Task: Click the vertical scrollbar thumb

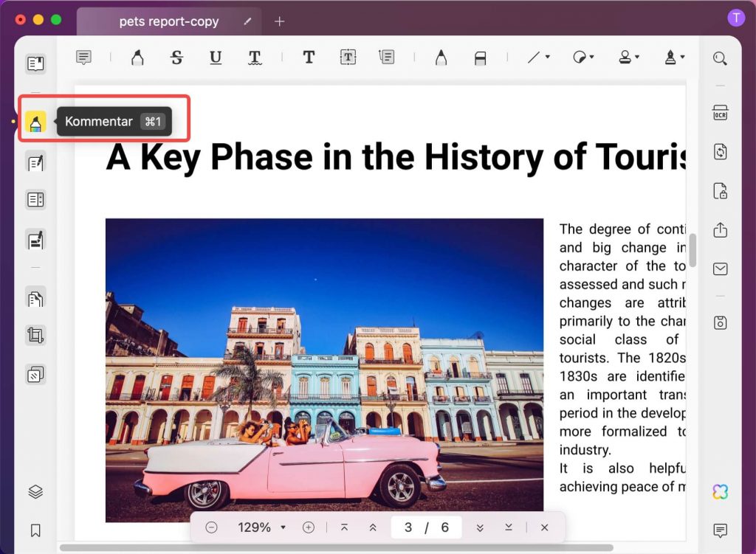Action: (693, 250)
